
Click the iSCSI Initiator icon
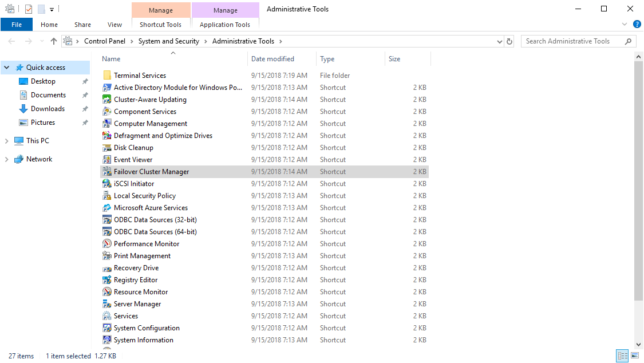point(107,184)
